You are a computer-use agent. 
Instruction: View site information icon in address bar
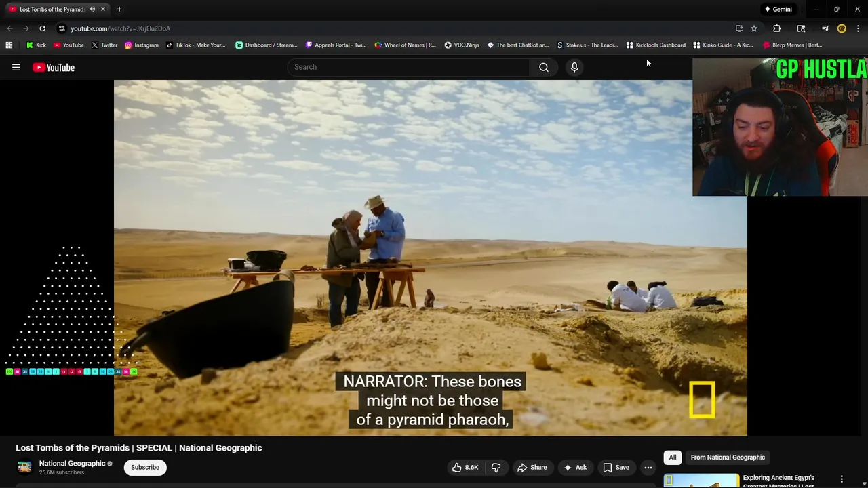tap(62, 28)
